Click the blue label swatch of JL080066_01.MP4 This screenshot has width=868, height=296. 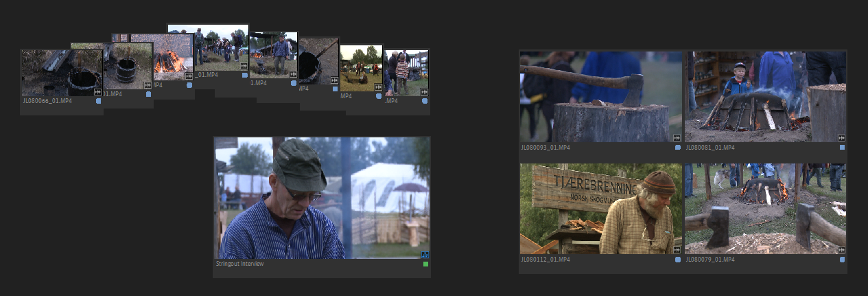pyautogui.click(x=98, y=101)
